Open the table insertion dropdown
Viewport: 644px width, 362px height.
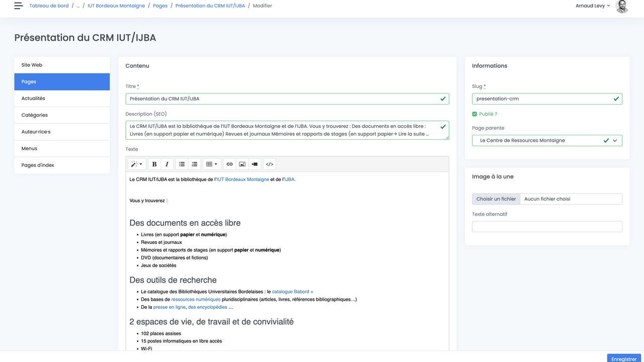pos(212,164)
